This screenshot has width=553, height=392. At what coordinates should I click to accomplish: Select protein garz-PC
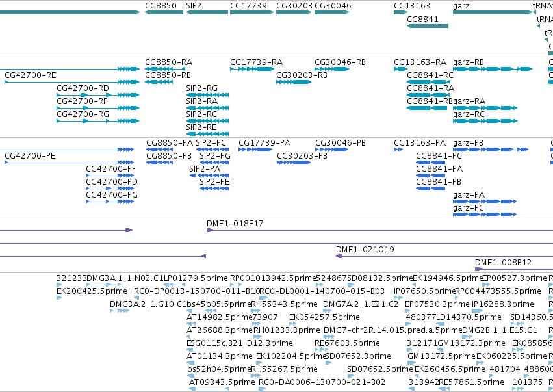(x=485, y=215)
